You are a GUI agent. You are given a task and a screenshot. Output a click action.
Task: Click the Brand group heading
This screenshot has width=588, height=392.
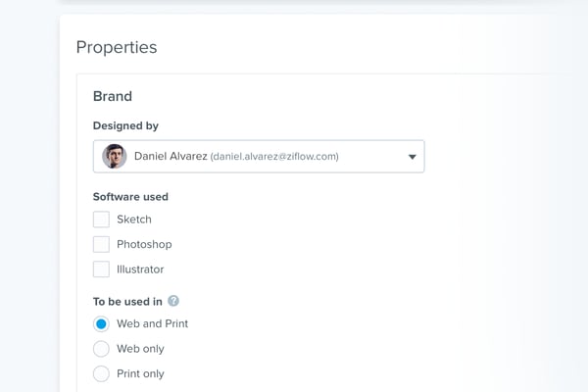(113, 96)
